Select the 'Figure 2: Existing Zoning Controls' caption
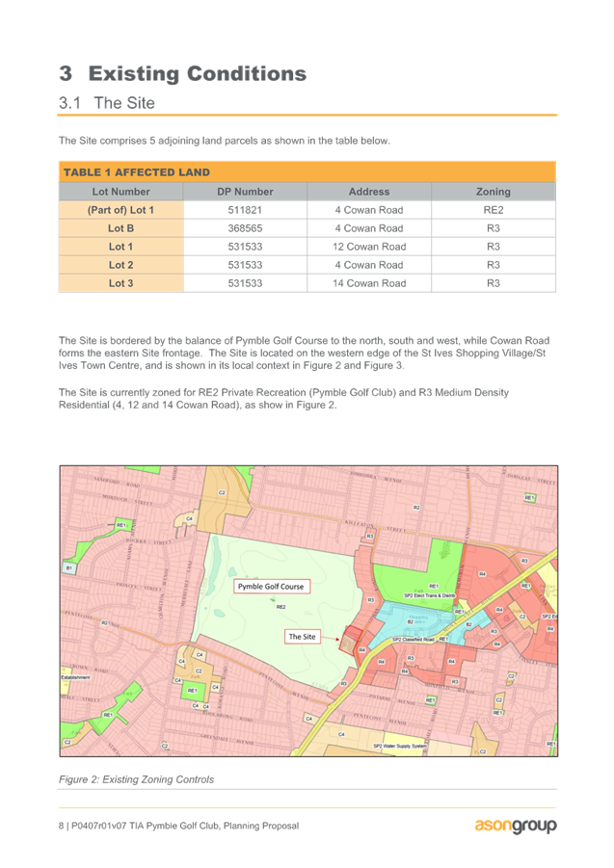Image resolution: width=614 pixels, height=868 pixels. point(136,779)
